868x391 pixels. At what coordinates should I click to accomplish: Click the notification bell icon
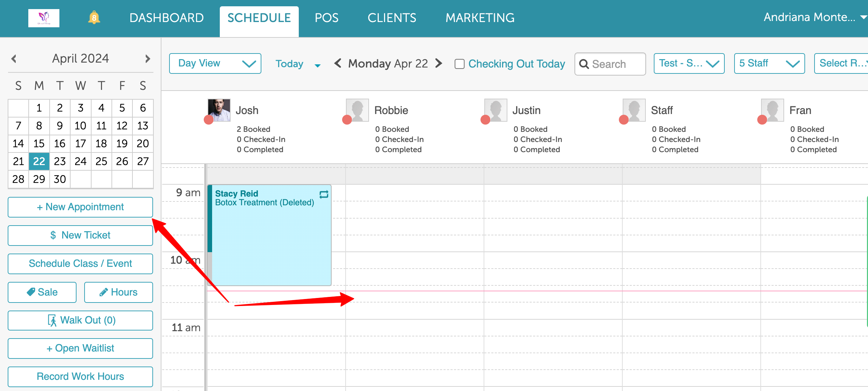tap(94, 18)
